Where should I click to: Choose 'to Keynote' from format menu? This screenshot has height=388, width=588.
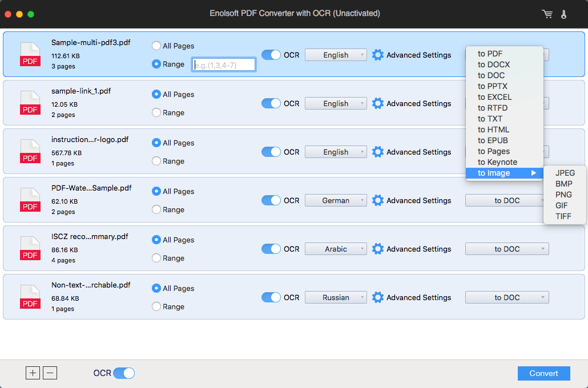[x=505, y=162]
